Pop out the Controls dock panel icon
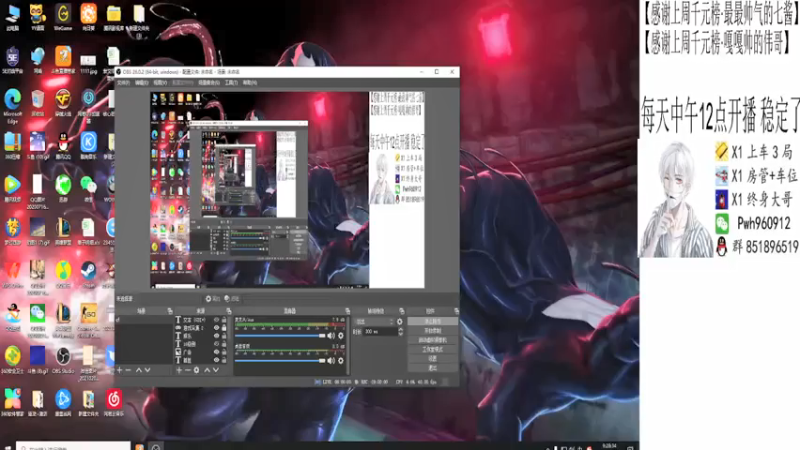The width and height of the screenshot is (800, 450). point(456,311)
